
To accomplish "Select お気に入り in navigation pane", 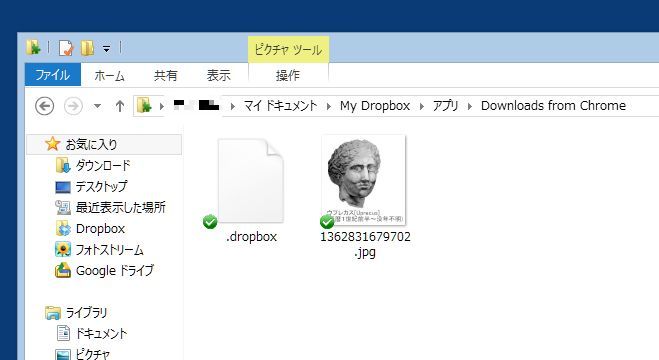I will 104,145.
